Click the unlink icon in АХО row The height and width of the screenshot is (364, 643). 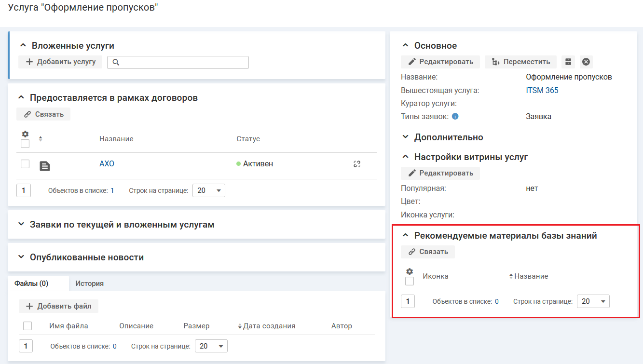tap(357, 164)
